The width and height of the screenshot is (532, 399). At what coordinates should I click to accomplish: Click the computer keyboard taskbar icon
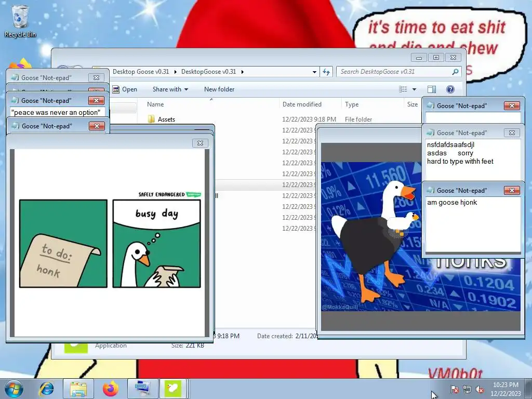coord(142,389)
